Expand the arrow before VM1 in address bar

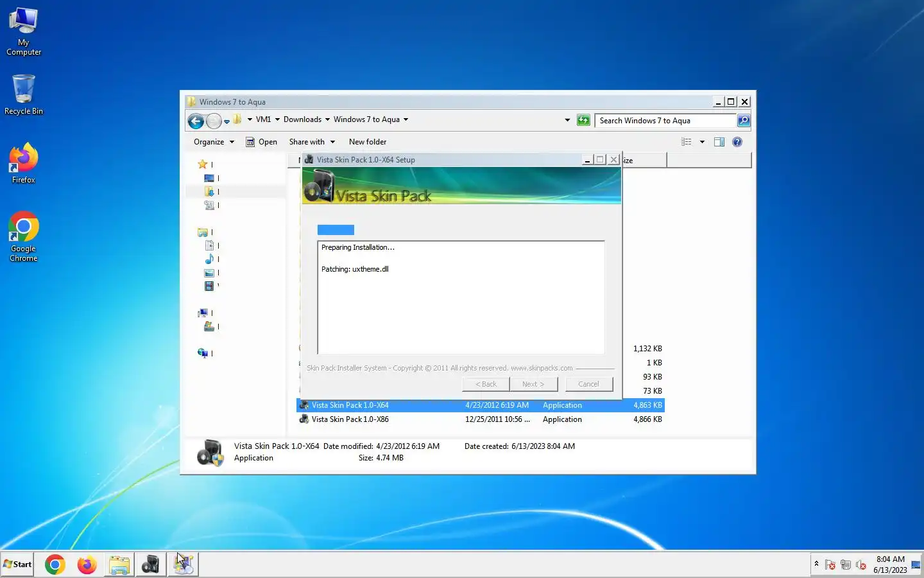tap(250, 119)
